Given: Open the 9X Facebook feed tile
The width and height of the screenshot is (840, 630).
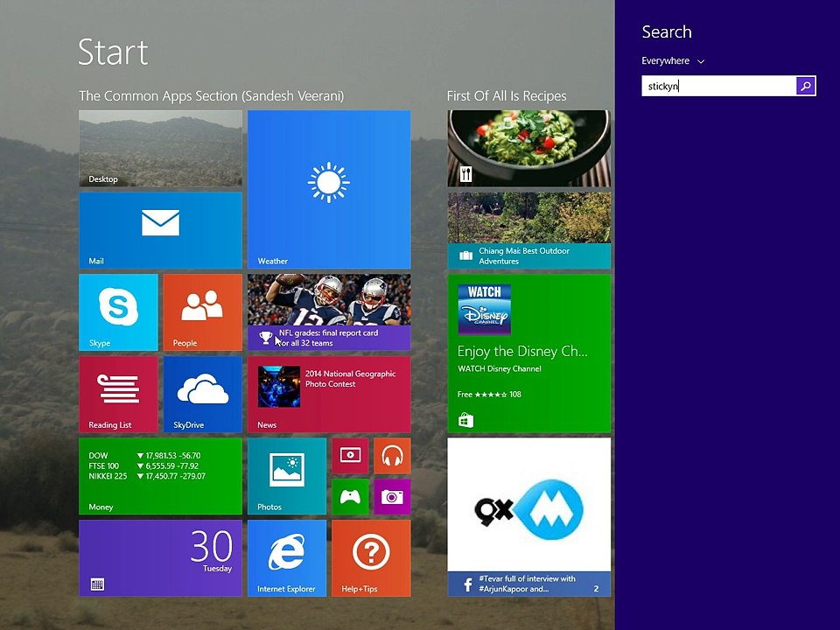Looking at the screenshot, I should [x=528, y=517].
